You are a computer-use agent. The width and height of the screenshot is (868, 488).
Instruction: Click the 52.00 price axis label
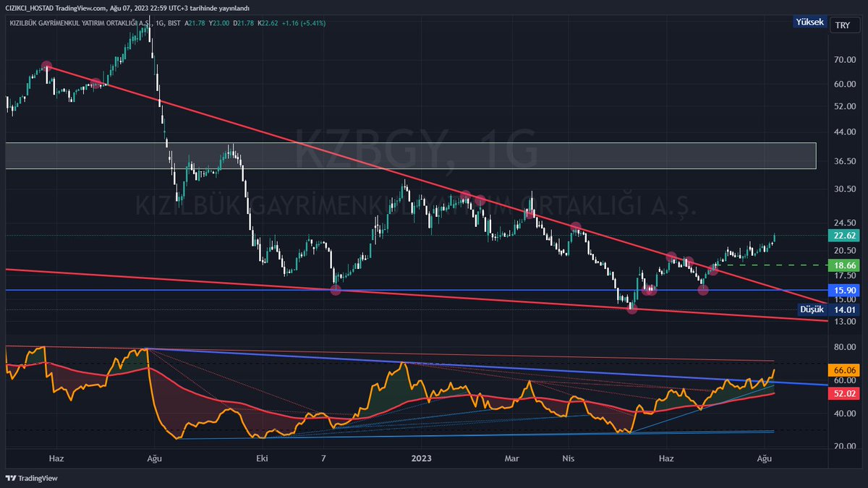pyautogui.click(x=845, y=106)
